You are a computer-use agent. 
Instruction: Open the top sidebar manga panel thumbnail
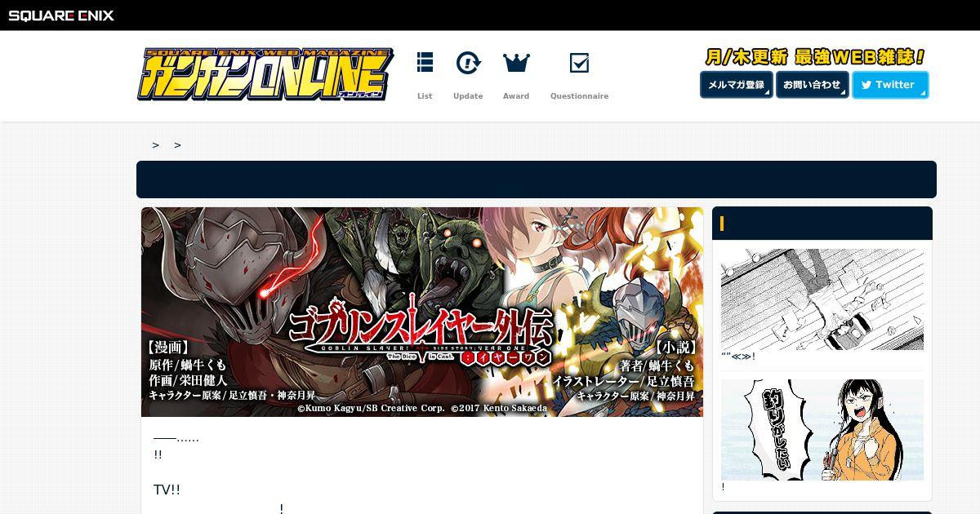(822, 299)
